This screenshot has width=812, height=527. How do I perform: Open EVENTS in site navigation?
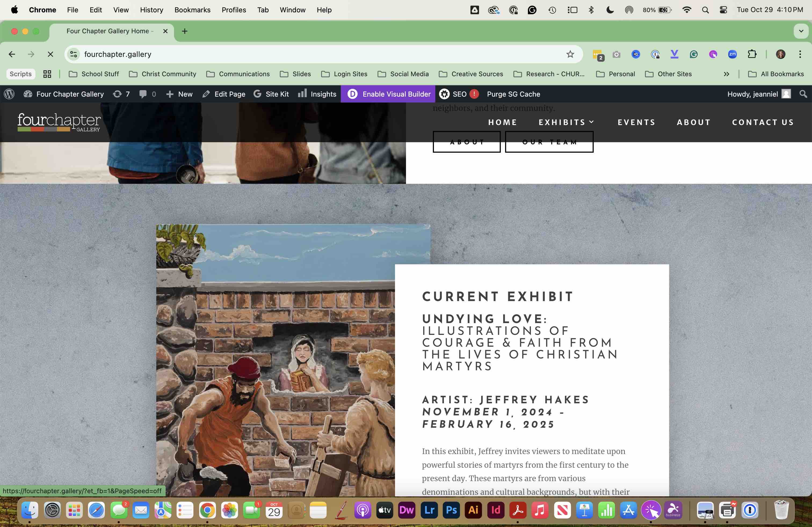pos(636,122)
